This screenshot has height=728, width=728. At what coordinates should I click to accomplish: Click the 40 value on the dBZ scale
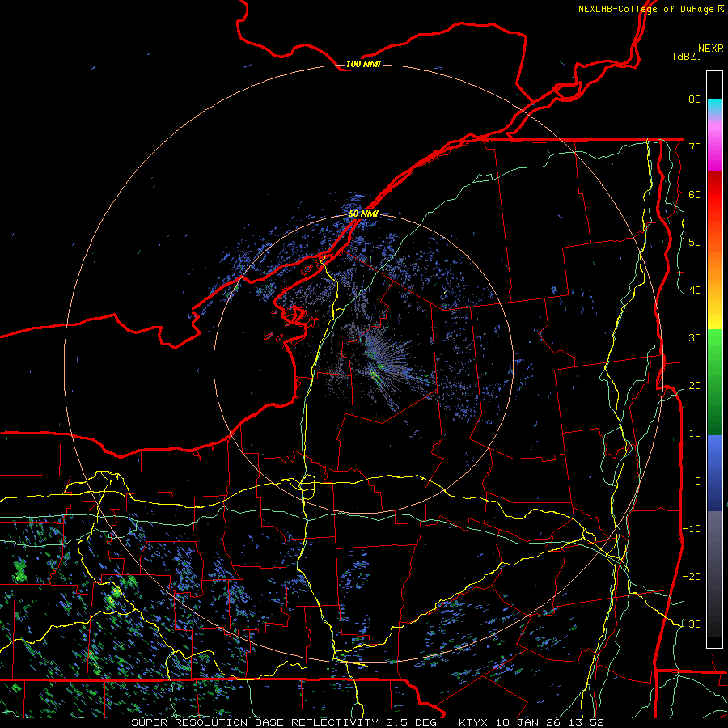point(695,290)
